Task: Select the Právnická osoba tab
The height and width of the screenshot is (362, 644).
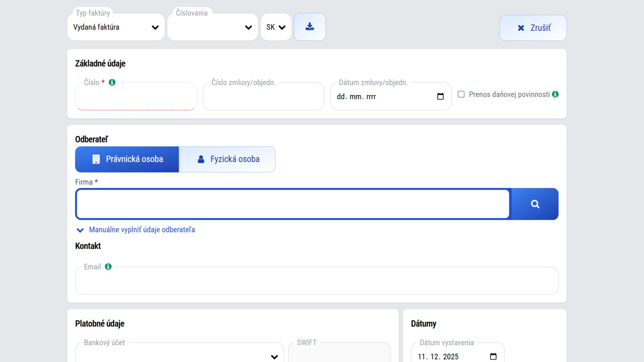Action: 127,159
